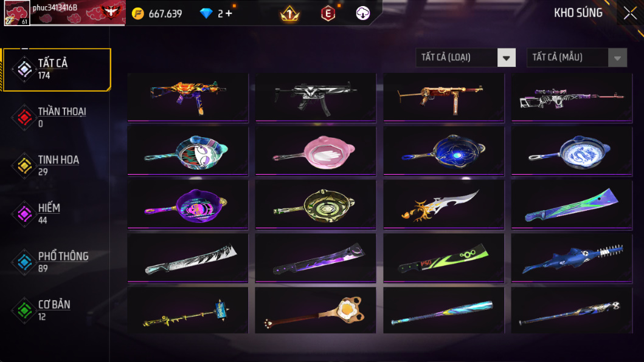The image size is (644, 362).
Task: Expand the Tất Cả (Mẫu) dropdown arrow
Action: click(617, 58)
